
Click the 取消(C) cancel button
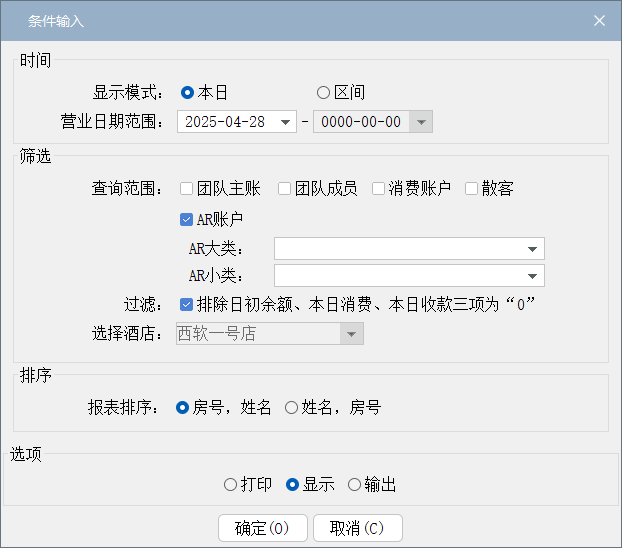(x=358, y=528)
